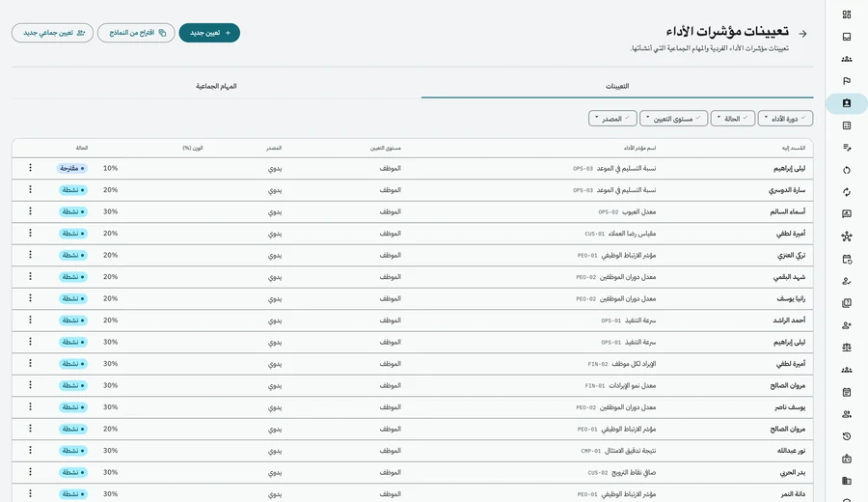Click نشطة status badge in سارة الدوسري row
Image resolution: width=868 pixels, height=502 pixels.
(73, 189)
